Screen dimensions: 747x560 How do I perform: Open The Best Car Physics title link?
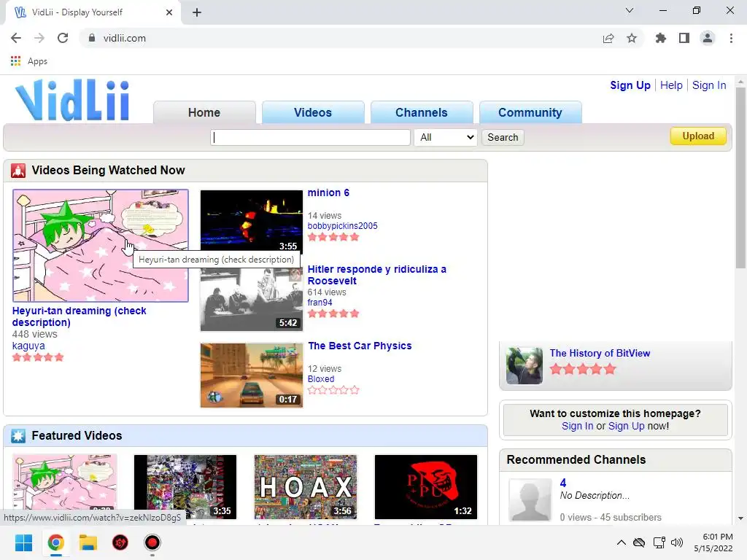pyautogui.click(x=360, y=346)
